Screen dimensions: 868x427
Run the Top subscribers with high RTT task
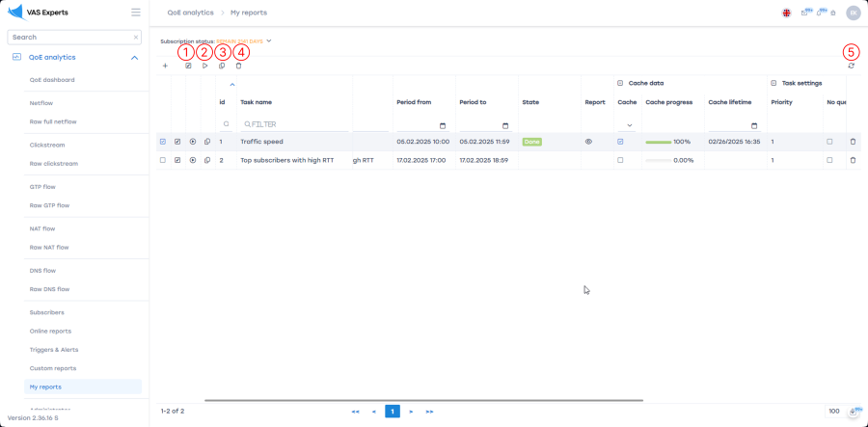pyautogui.click(x=193, y=160)
